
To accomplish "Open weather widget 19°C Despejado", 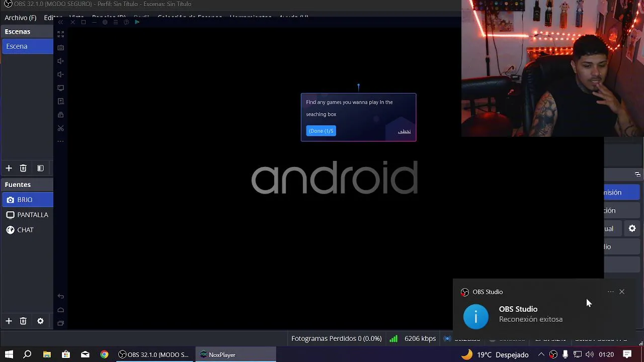I will pyautogui.click(x=495, y=354).
